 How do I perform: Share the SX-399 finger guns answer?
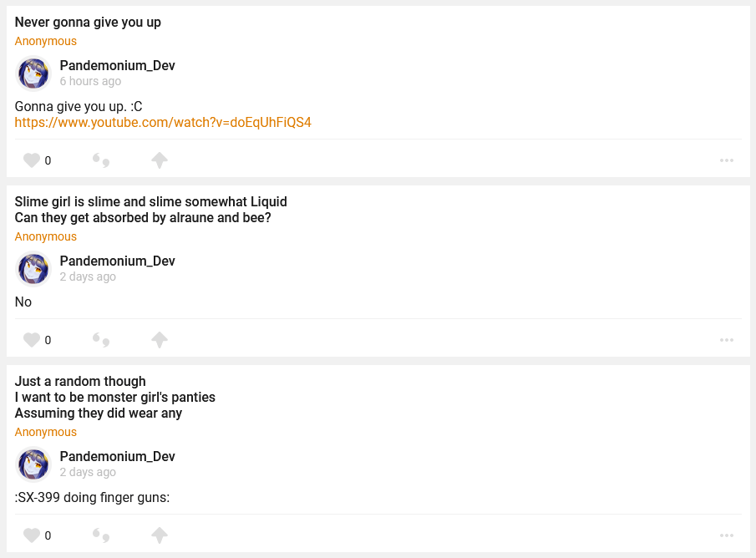tap(160, 535)
